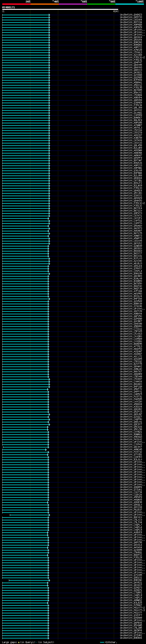Open hit UniRef100_B9EN06

click(x=131, y=638)
